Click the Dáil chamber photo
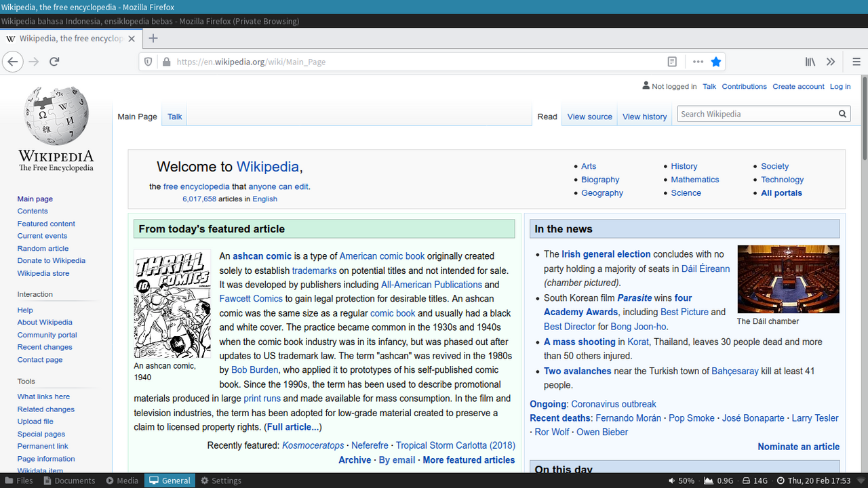The image size is (868, 488). tap(789, 279)
